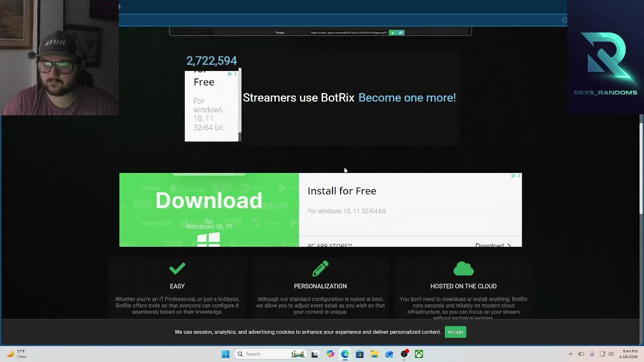Screen dimensions: 644x362
Task: Switch to Microsoft Edge on the taskbar
Action: tap(345, 354)
